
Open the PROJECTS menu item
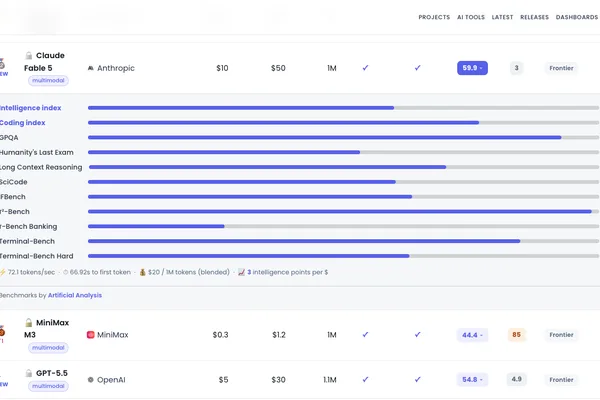[434, 17]
